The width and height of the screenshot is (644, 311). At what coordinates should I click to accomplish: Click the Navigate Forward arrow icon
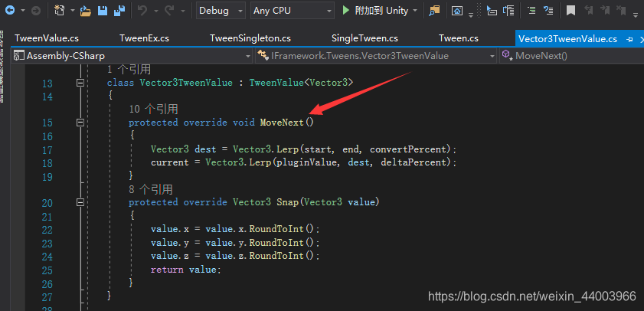point(36,11)
